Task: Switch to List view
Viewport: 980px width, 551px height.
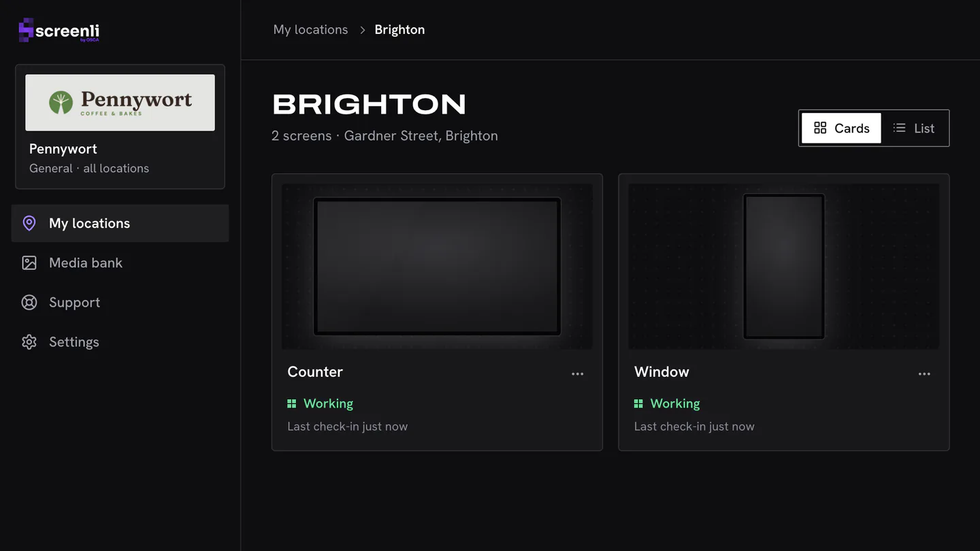Action: point(914,128)
